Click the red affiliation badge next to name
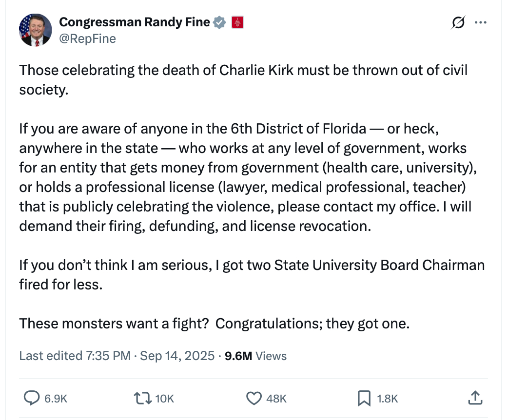 click(x=237, y=22)
